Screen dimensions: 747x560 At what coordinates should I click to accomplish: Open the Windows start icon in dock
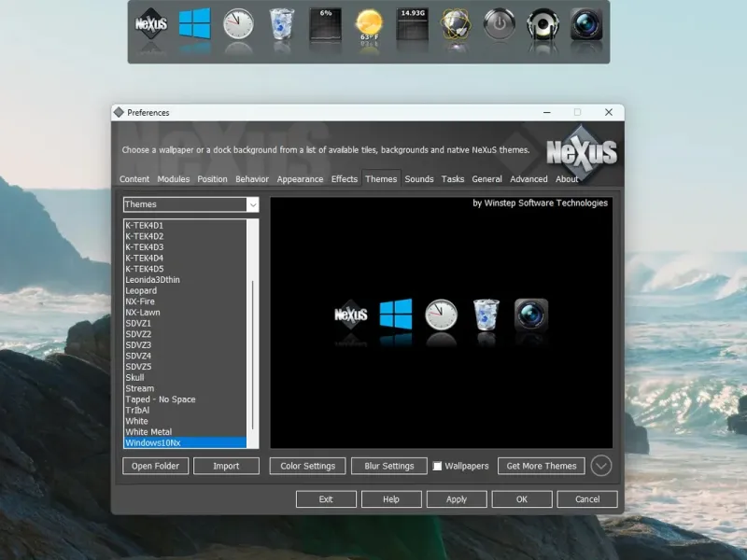194,23
